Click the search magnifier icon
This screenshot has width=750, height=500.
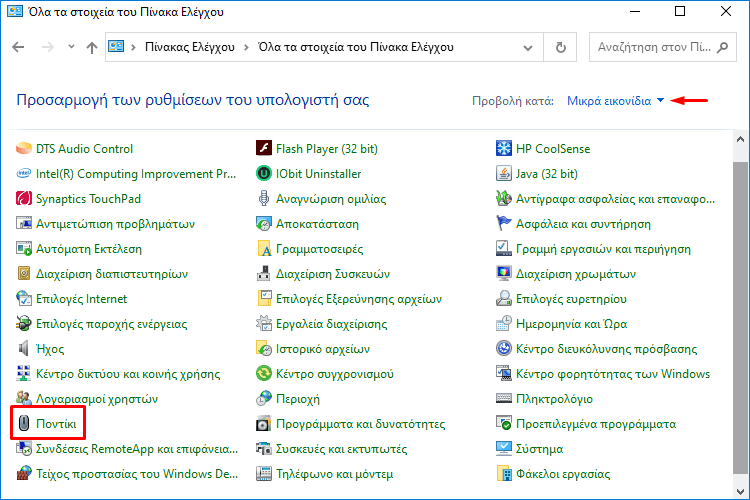(x=723, y=47)
